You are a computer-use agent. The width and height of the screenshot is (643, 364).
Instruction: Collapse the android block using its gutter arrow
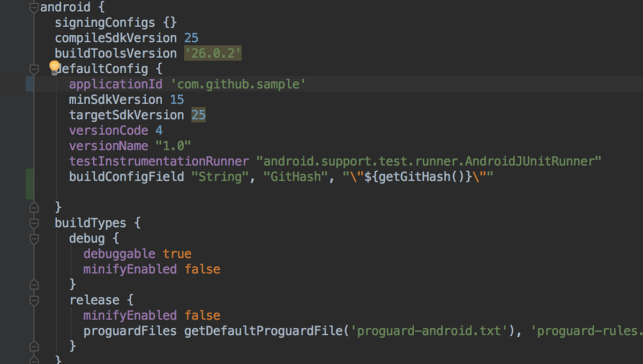[x=33, y=7]
